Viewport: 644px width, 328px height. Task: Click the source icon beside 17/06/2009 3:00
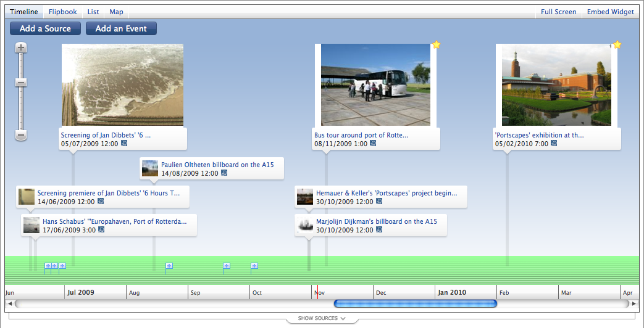click(101, 229)
